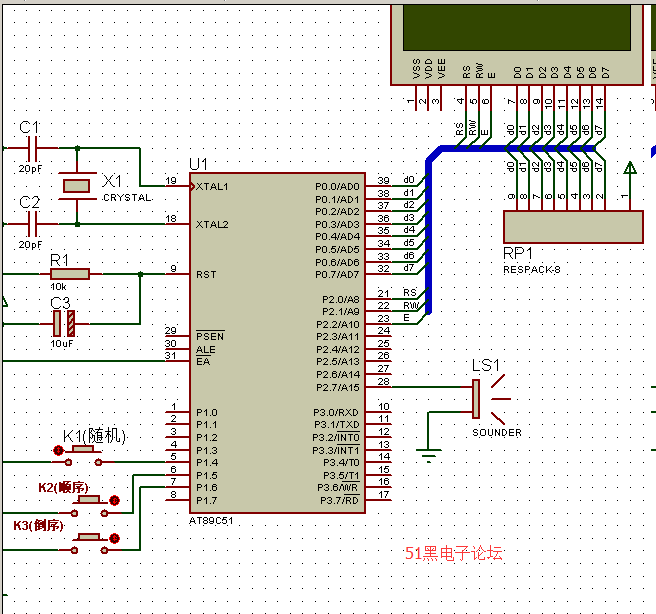Click the P3.2/INT0 pin label
This screenshot has height=614, width=656.
coord(336,437)
